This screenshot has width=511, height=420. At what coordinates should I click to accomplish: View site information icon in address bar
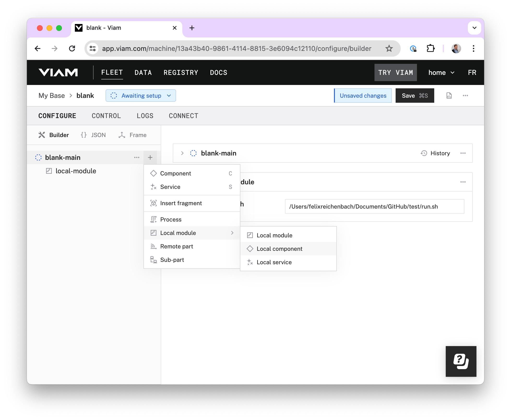click(x=93, y=48)
